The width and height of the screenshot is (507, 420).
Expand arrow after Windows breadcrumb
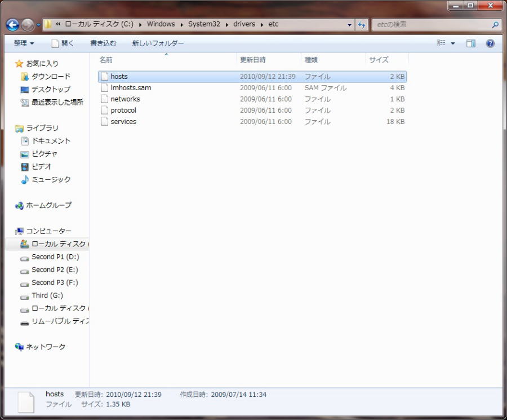tap(182, 25)
